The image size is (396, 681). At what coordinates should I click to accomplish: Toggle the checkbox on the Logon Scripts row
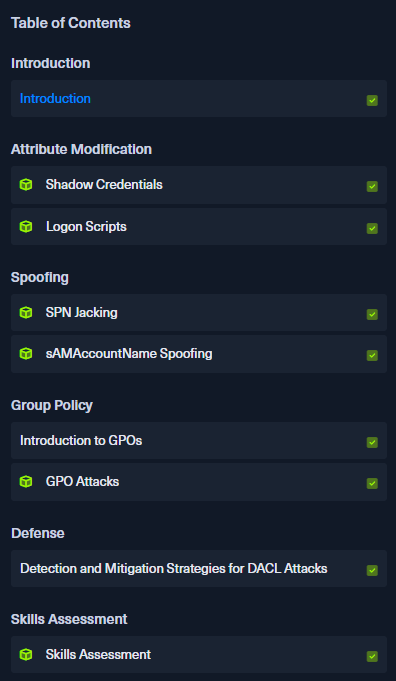point(372,228)
